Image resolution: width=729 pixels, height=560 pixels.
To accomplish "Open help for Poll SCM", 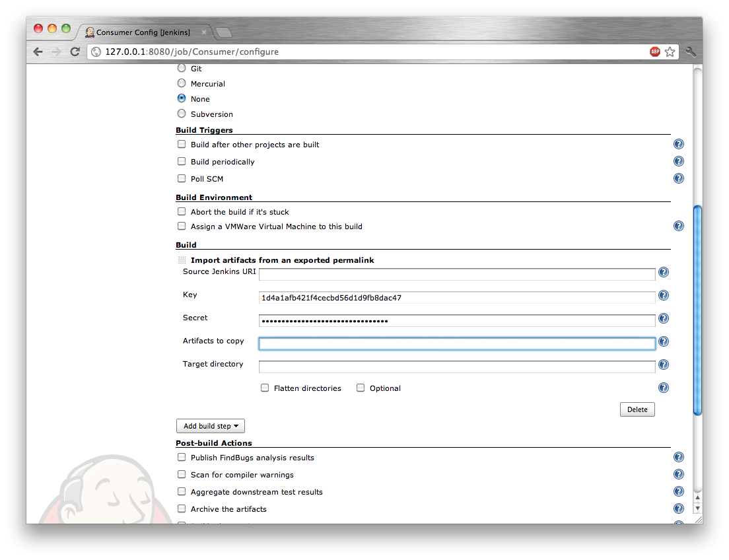I will tap(679, 178).
